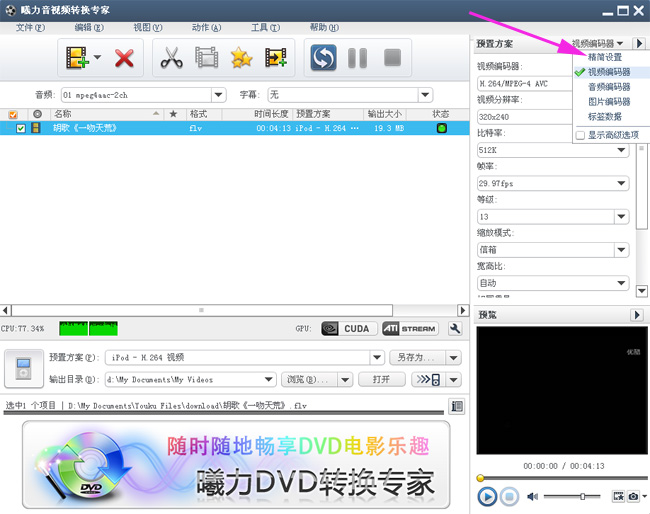Open the add file dropdown arrow
This screenshot has width=650, height=514.
(x=97, y=57)
